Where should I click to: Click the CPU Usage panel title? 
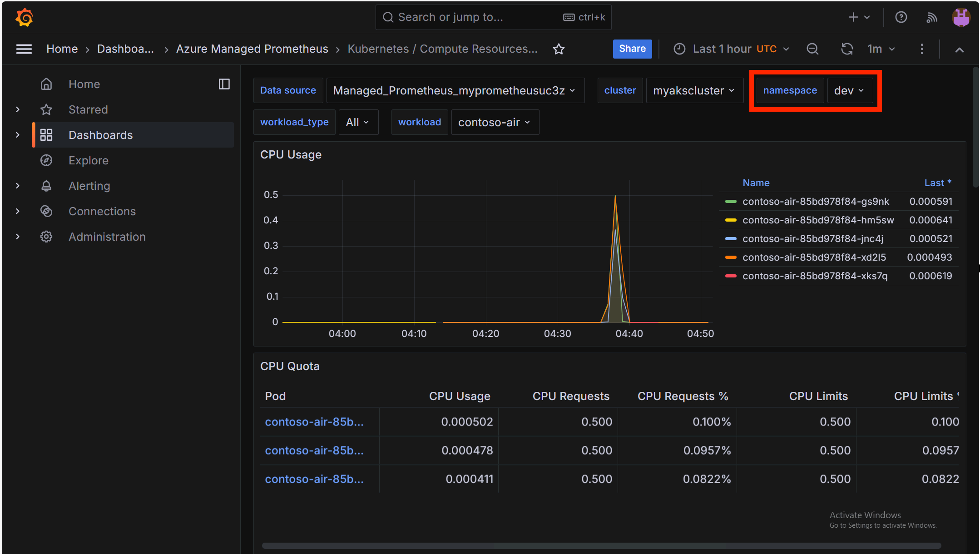click(x=291, y=155)
